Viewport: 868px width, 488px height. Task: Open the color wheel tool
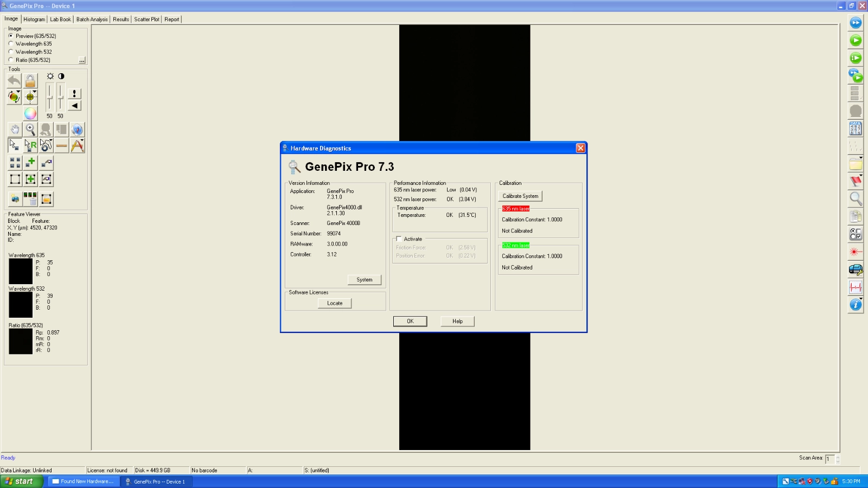click(30, 114)
